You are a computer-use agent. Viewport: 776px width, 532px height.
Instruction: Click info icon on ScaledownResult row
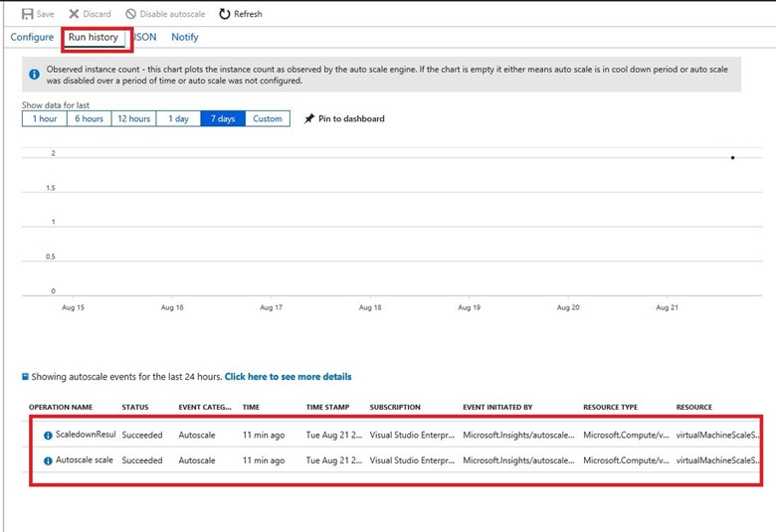click(x=48, y=435)
